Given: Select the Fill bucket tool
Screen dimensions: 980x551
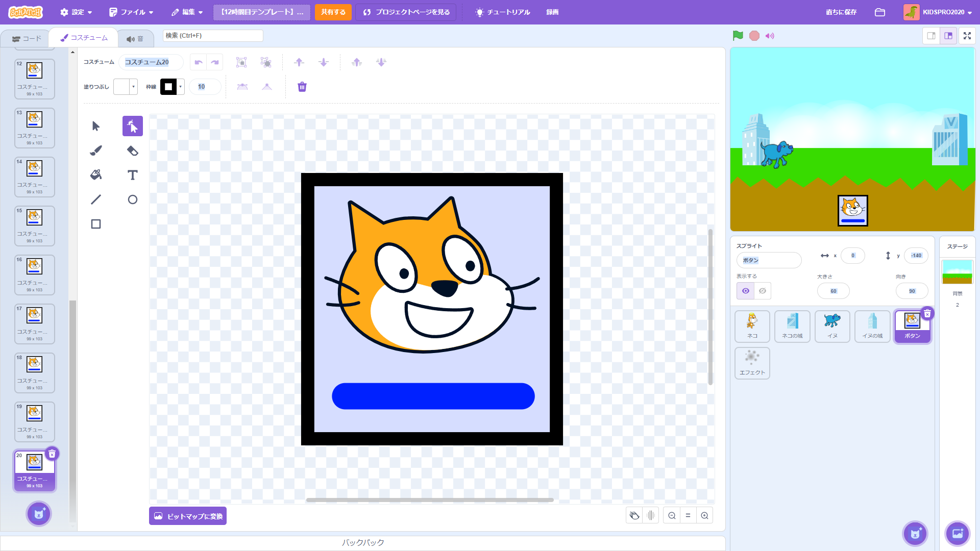Looking at the screenshot, I should click(96, 175).
